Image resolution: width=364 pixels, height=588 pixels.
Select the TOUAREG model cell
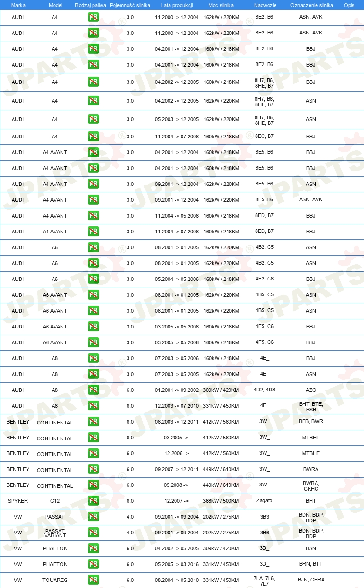point(55,581)
